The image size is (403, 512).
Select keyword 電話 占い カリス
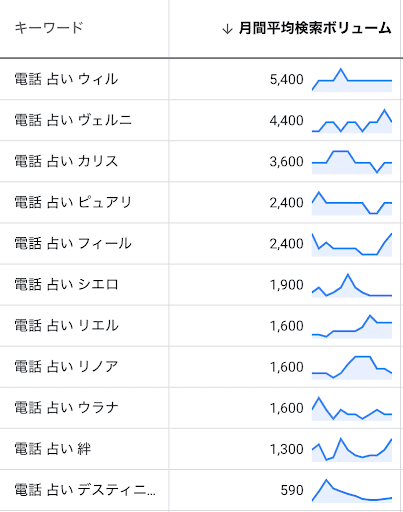click(x=66, y=162)
